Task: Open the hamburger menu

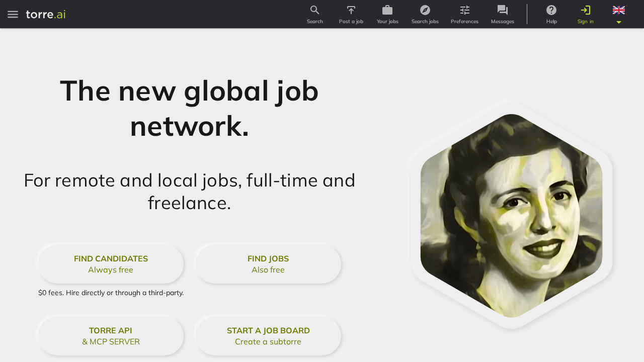Action: pos(13,14)
